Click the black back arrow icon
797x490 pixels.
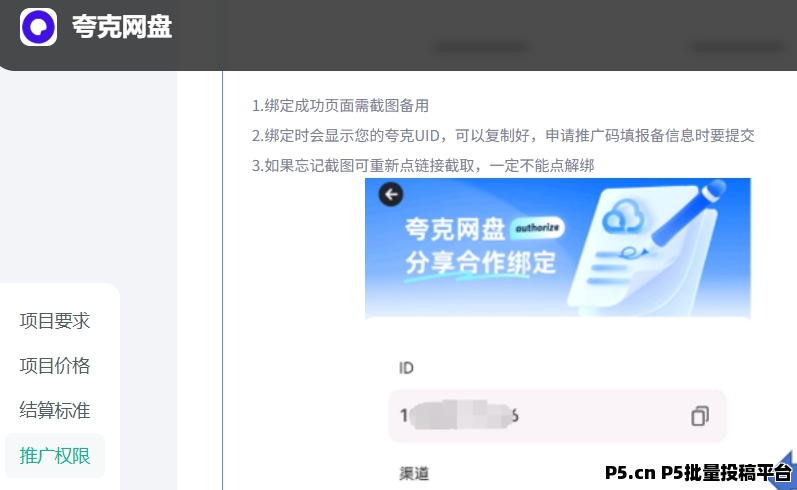(391, 194)
